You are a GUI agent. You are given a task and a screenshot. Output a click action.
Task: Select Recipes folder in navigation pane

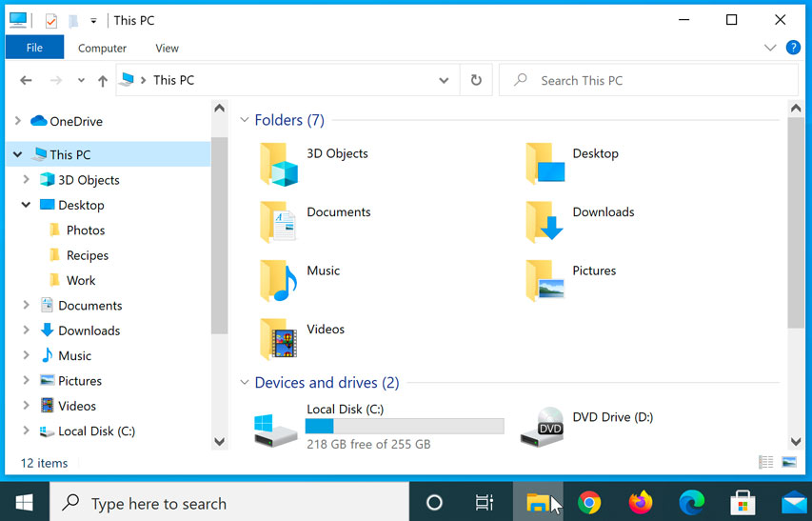[87, 255]
